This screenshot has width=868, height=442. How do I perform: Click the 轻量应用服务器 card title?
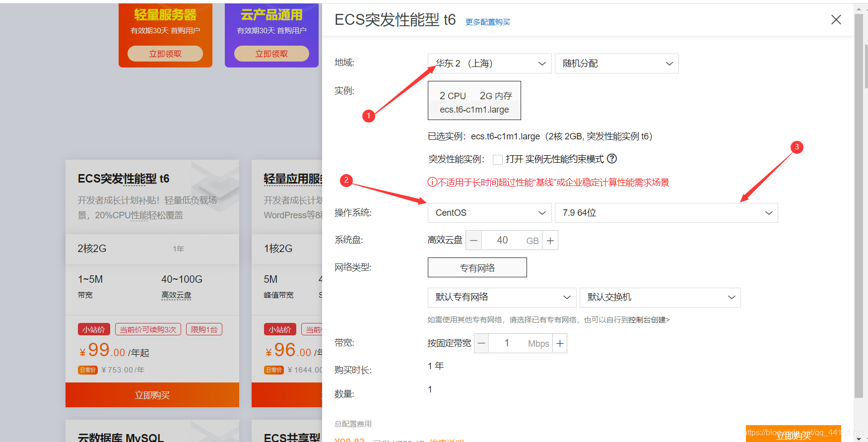pyautogui.click(x=293, y=179)
